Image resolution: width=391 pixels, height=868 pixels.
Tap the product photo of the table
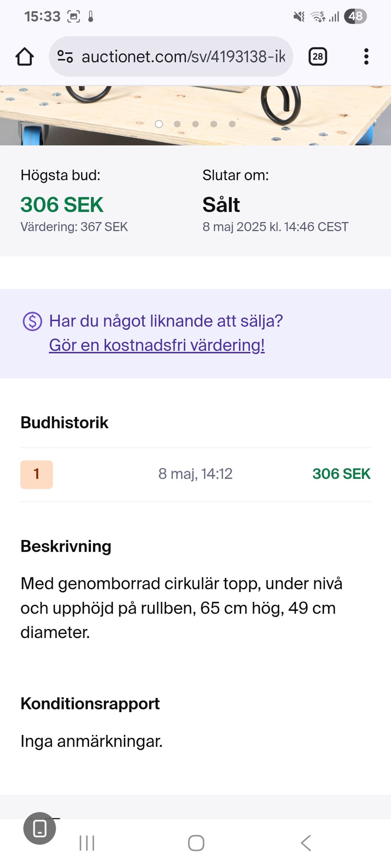click(x=195, y=106)
